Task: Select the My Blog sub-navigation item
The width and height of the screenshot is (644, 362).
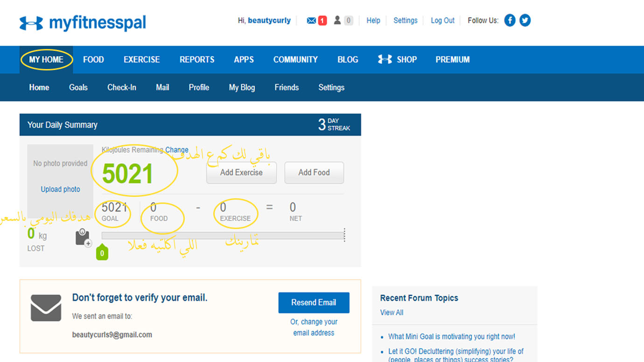Action: tap(242, 87)
